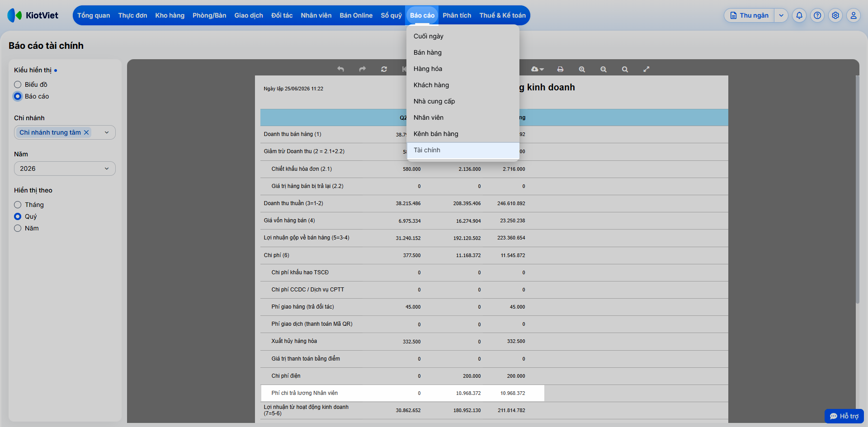Open Nhân viên tab in top navigation
This screenshot has width=868, height=427.
click(316, 15)
